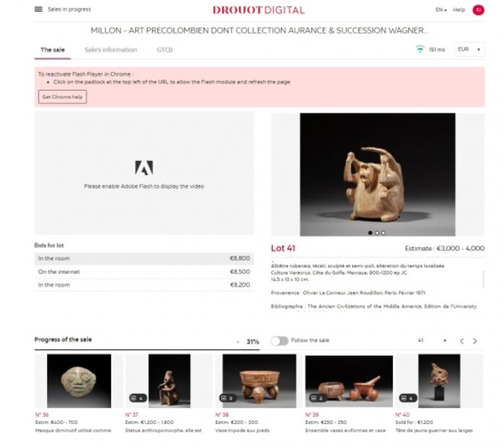Select the third carousel dot on lot image
This screenshot has height=448, width=504.
(383, 233)
